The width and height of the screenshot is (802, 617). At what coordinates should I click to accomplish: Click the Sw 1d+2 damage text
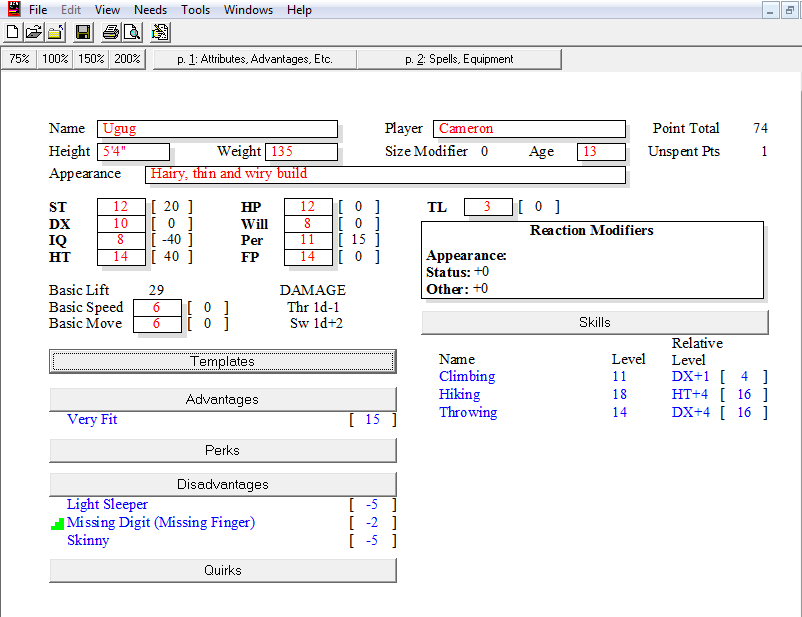316,324
